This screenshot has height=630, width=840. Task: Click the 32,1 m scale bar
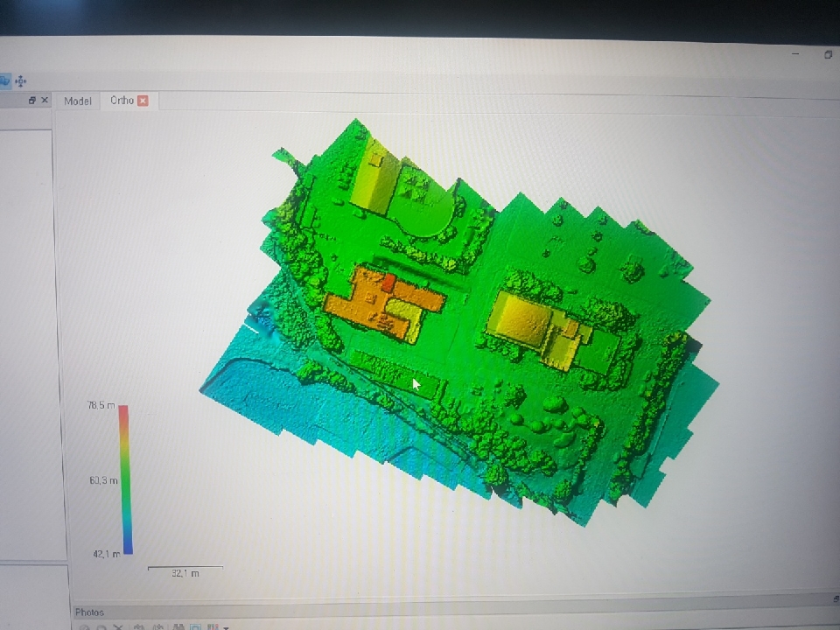(x=185, y=571)
